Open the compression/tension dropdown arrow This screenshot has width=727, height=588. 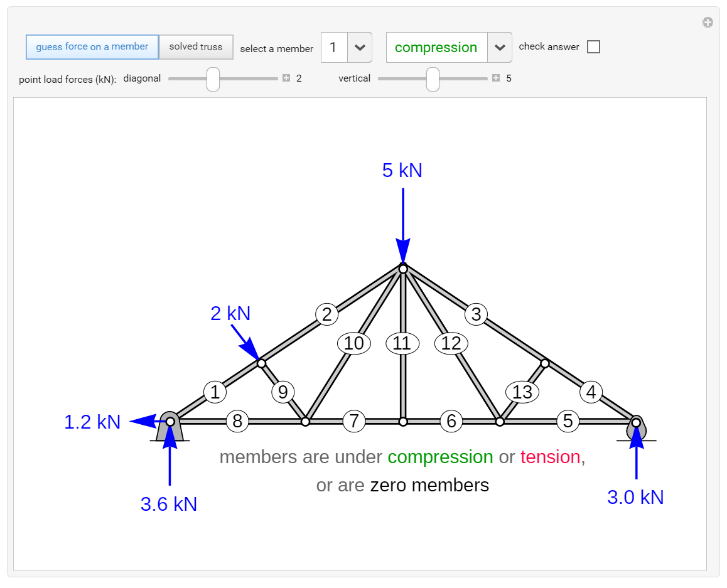499,47
